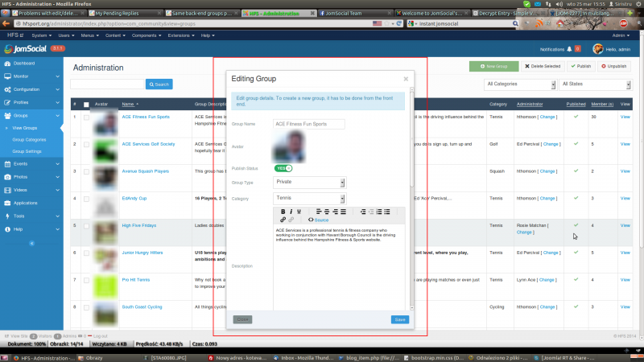Select checkbox for ACE Fitness Fun Sports
Viewport: 644px width, 362px height.
point(86,117)
